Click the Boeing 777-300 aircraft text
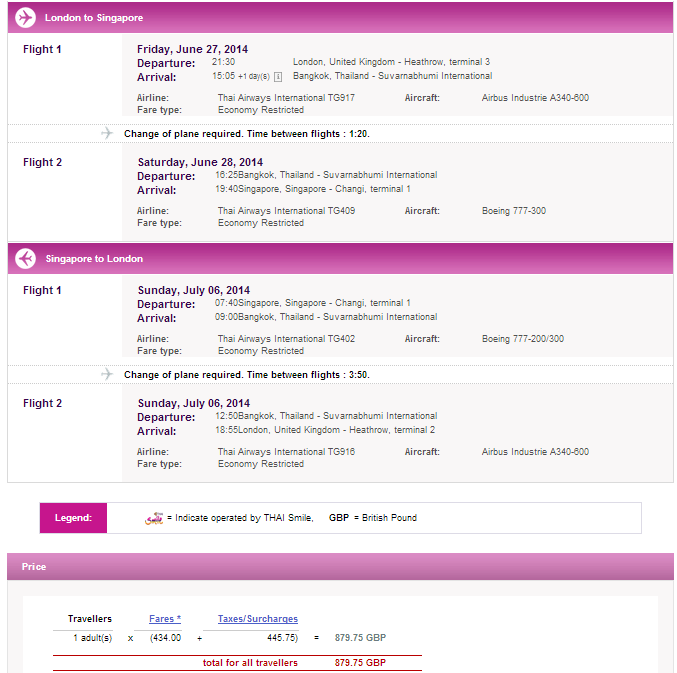 [514, 211]
